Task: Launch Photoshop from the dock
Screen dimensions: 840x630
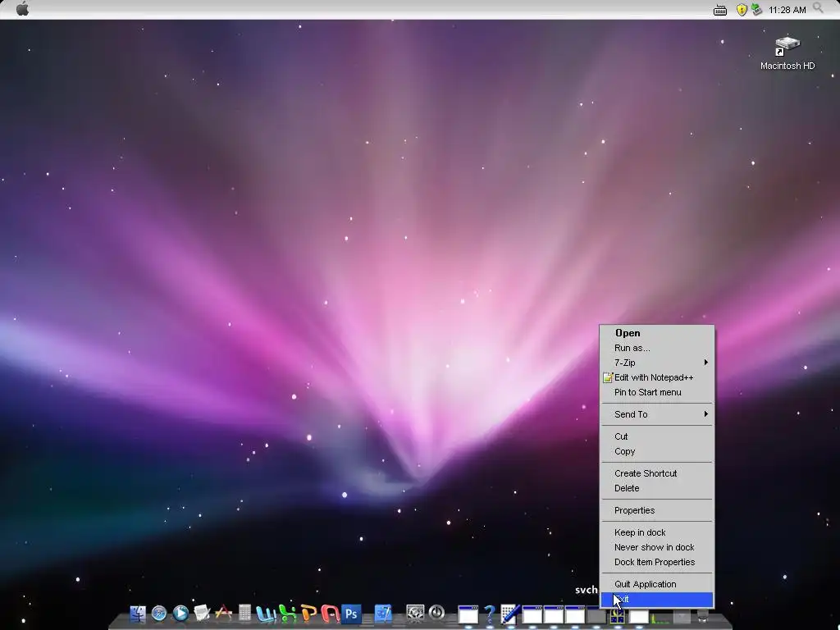Action: (351, 614)
